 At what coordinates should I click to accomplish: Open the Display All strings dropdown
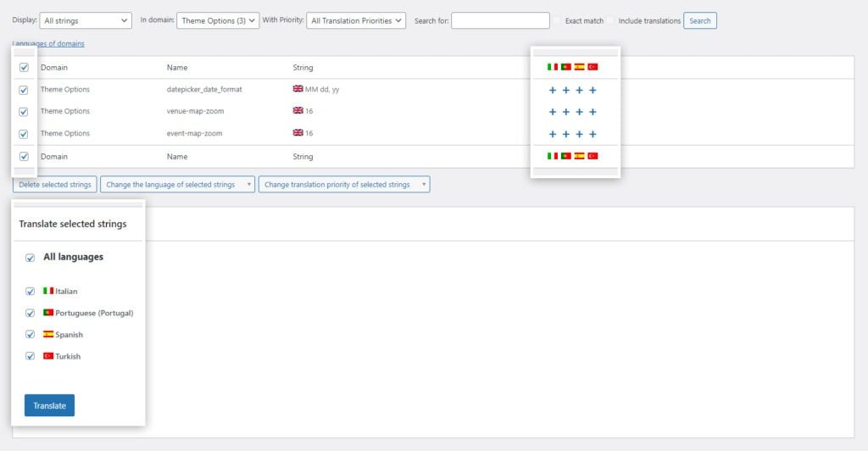pos(86,20)
